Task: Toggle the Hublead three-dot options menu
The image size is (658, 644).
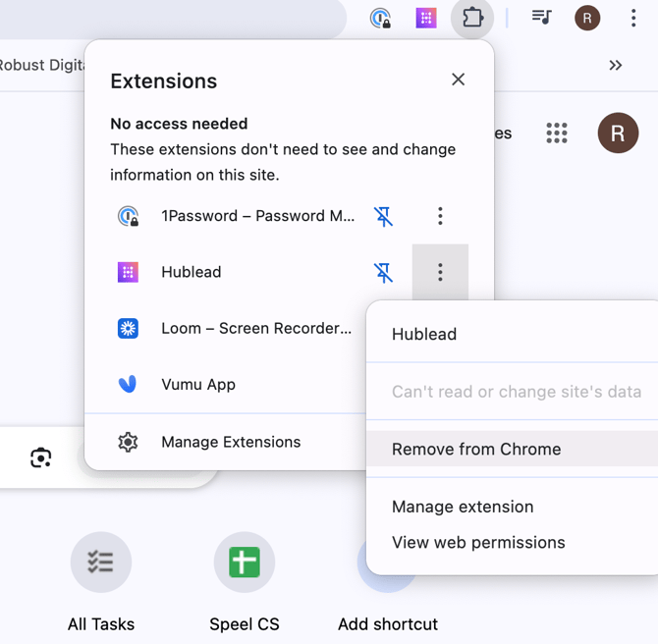Action: pos(440,272)
